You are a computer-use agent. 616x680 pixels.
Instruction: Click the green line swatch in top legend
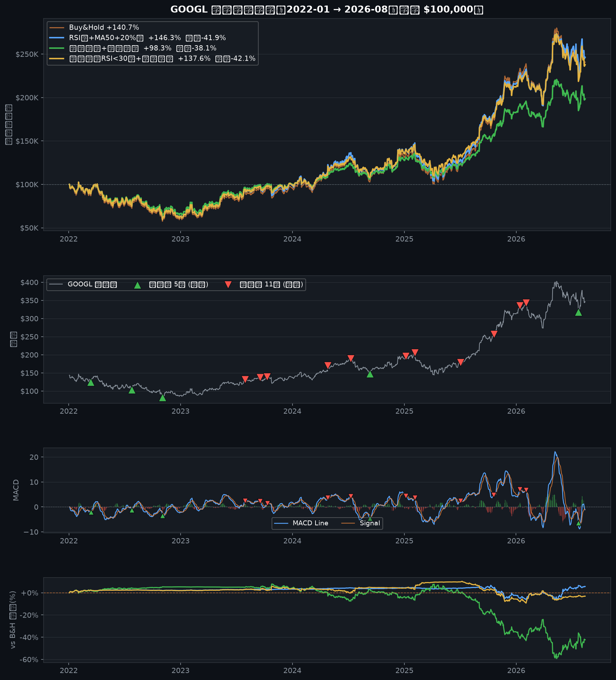57,48
